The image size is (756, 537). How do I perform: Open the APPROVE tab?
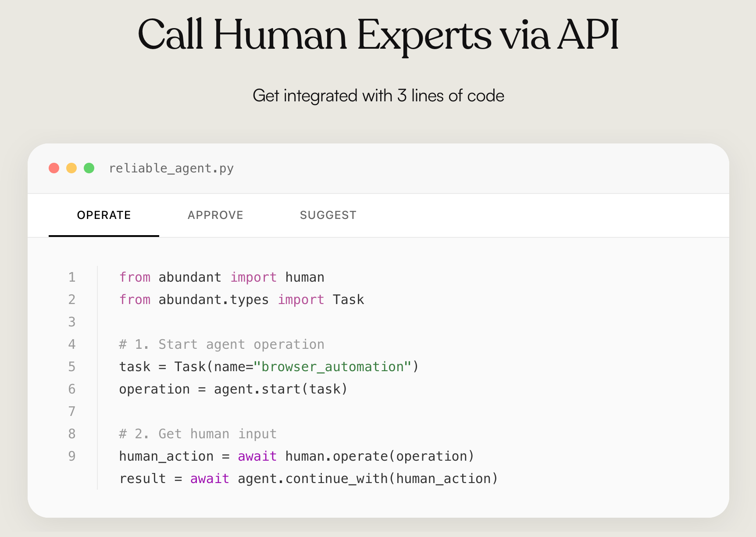tap(215, 215)
